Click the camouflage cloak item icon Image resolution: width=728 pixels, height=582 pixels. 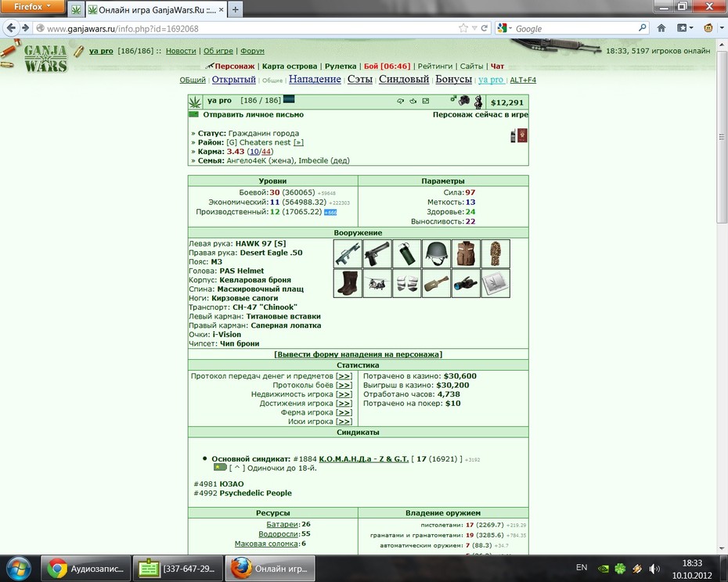click(496, 254)
